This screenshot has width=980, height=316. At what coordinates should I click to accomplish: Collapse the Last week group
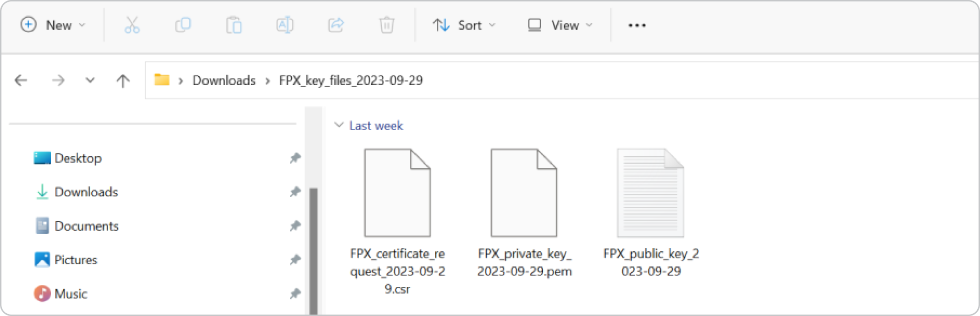coord(339,125)
